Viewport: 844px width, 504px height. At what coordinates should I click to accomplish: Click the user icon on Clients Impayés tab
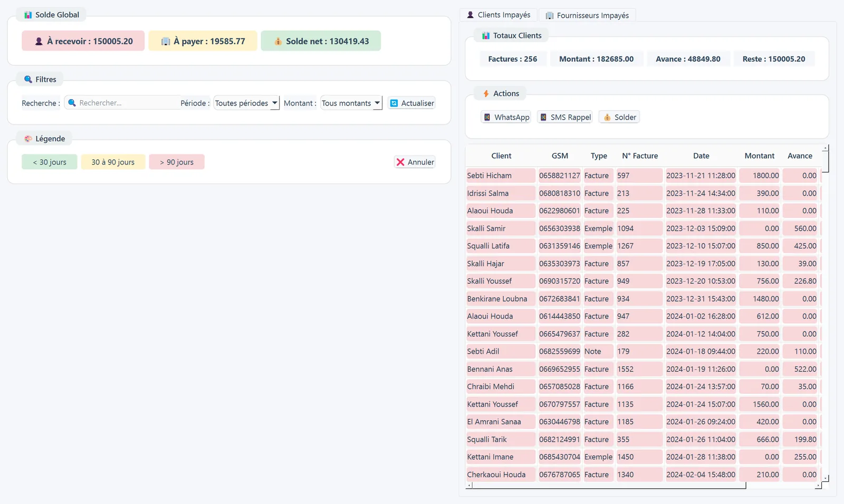click(x=471, y=15)
